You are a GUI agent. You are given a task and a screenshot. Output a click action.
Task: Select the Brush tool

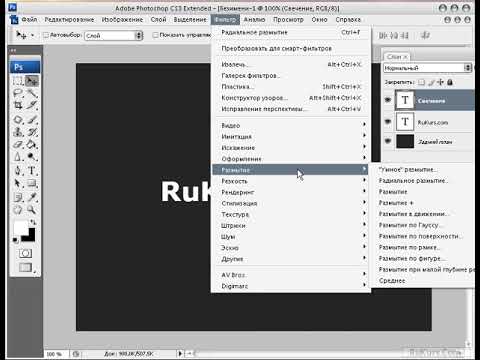[32, 119]
